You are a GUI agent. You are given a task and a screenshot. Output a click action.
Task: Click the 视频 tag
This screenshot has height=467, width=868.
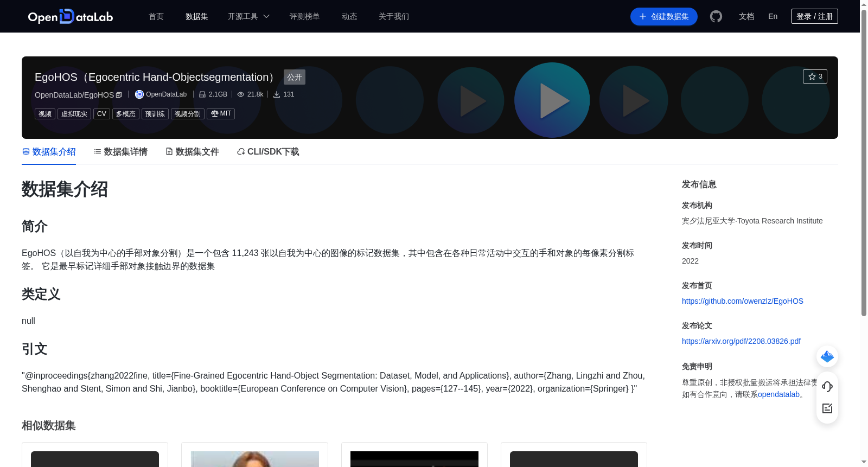[x=45, y=114]
